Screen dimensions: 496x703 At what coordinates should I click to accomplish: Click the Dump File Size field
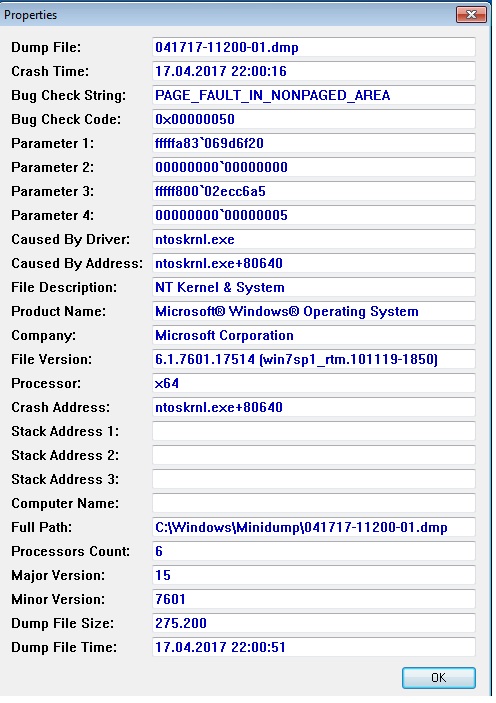313,623
